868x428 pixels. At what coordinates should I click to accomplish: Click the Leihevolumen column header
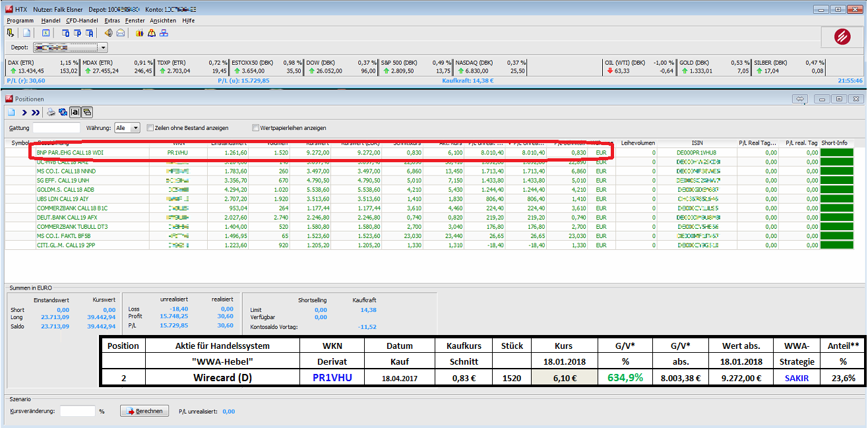pos(636,142)
